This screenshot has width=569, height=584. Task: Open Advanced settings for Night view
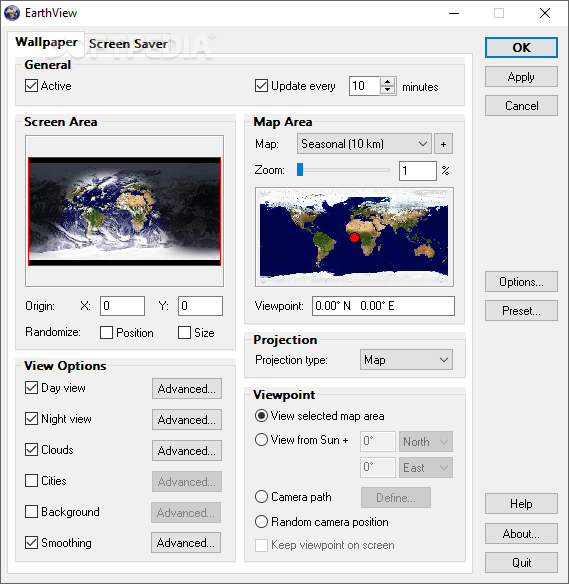point(187,420)
